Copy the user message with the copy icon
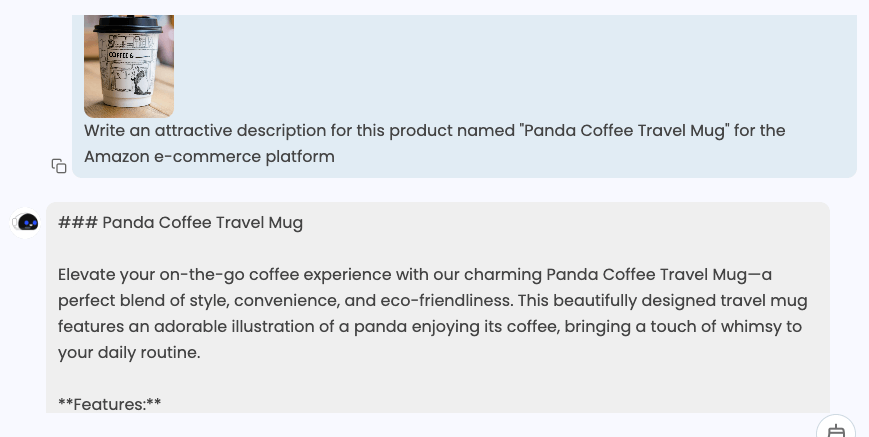Viewport: 869px width, 437px height. pos(59,166)
